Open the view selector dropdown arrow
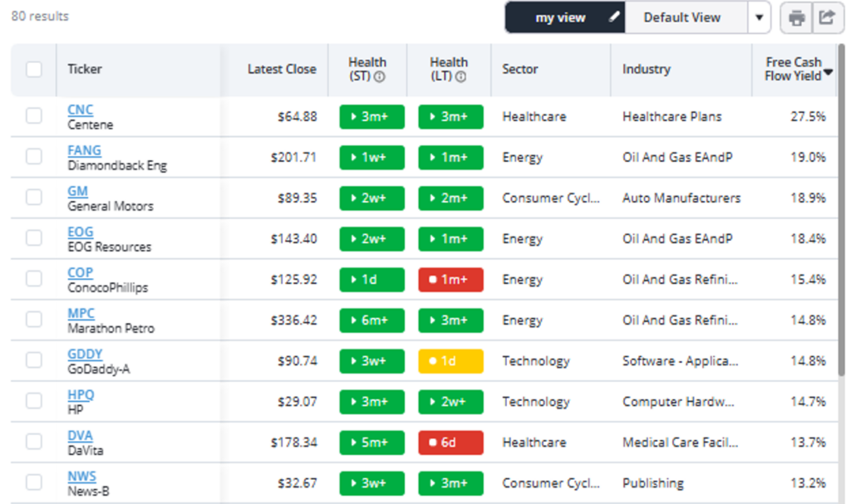 pyautogui.click(x=760, y=17)
